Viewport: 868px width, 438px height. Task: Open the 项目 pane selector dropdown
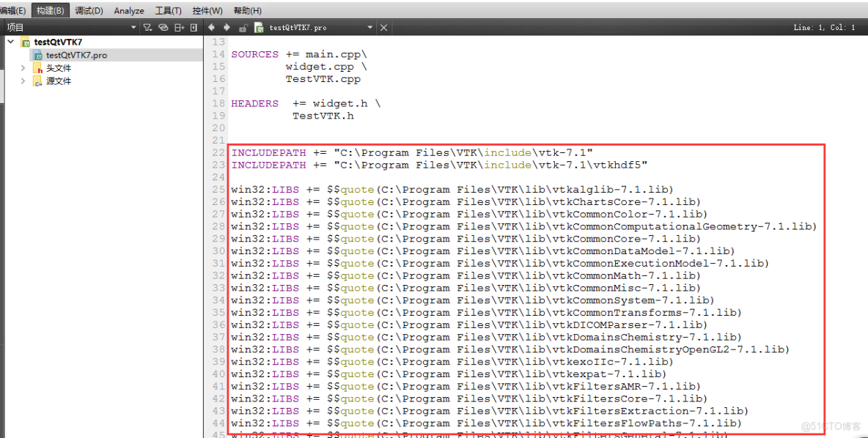coord(133,27)
